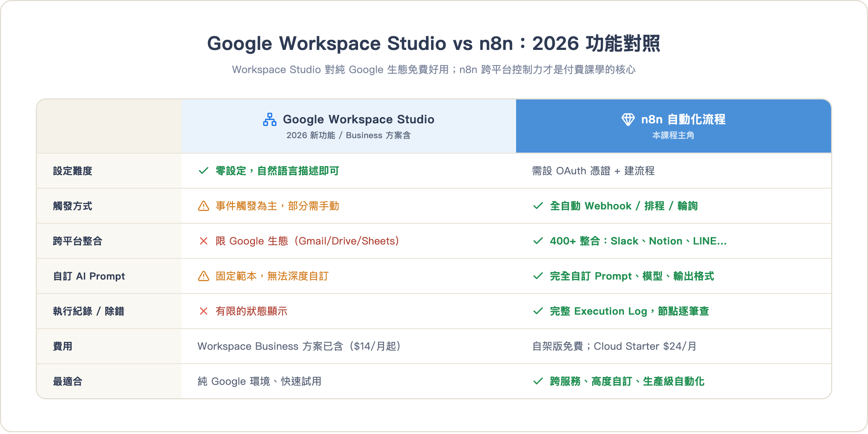Click the checkmark beside 400+ 整合
The image size is (868, 434).
click(538, 241)
